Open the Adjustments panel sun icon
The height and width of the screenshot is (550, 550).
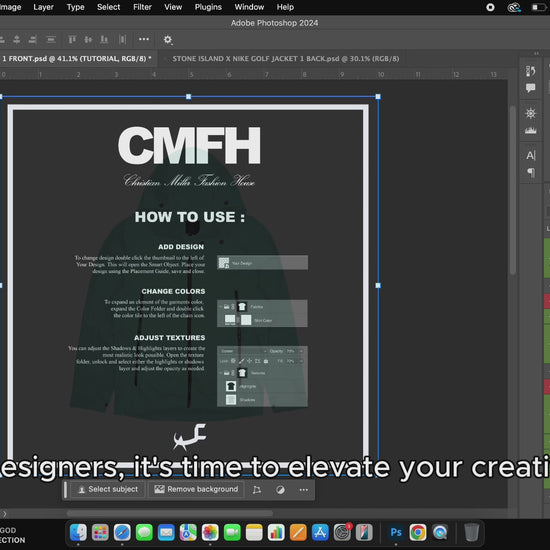(530, 113)
